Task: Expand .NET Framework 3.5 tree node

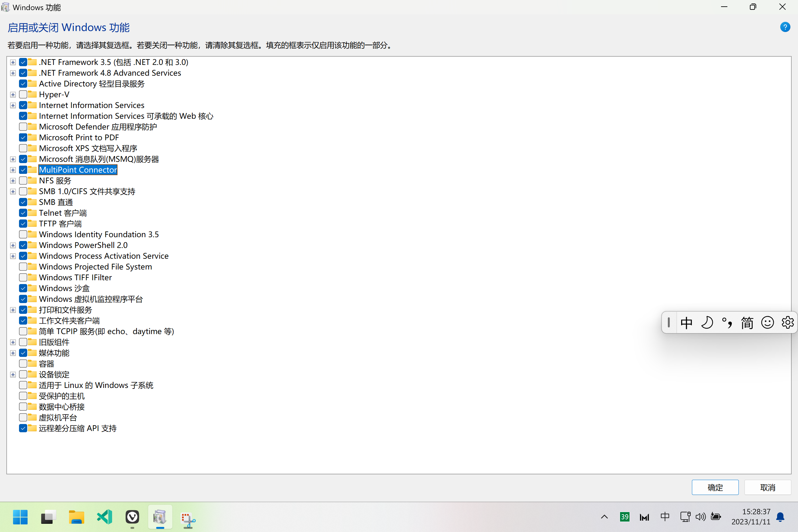Action: click(x=13, y=62)
